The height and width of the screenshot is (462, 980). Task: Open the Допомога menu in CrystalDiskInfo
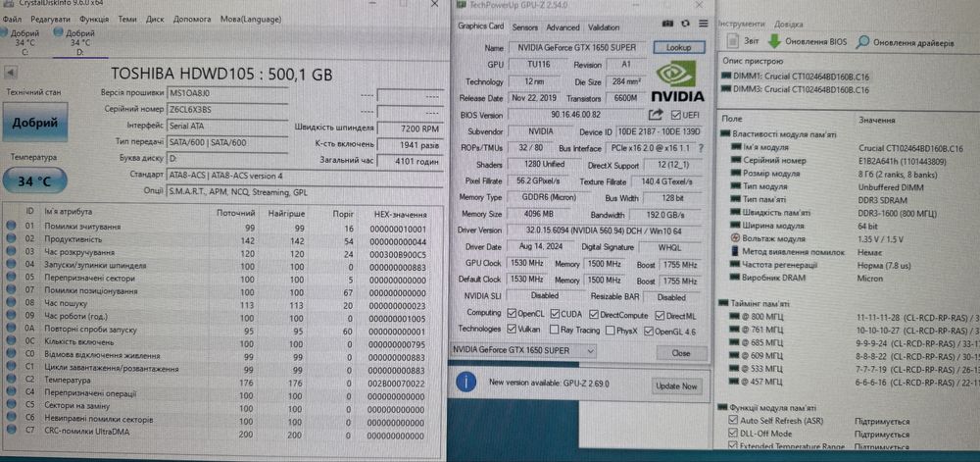[192, 19]
